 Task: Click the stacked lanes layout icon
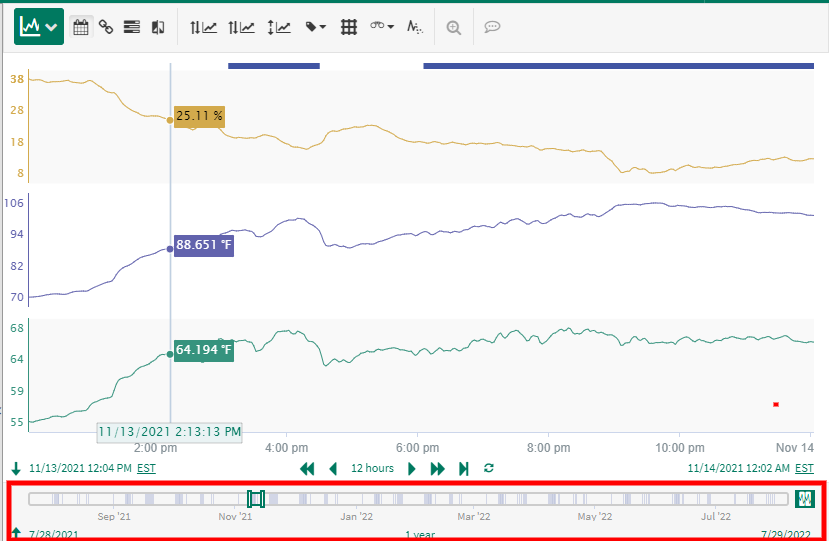[131, 27]
